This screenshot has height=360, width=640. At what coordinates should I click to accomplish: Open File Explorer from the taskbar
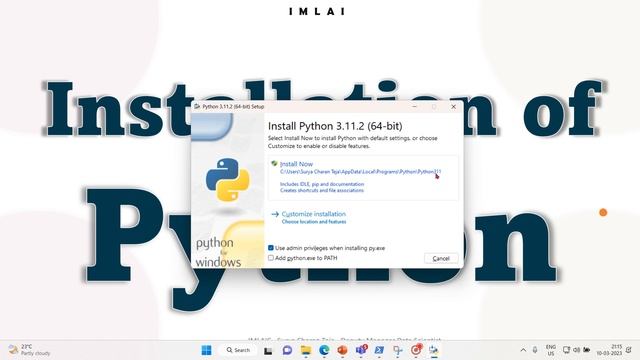click(x=306, y=350)
